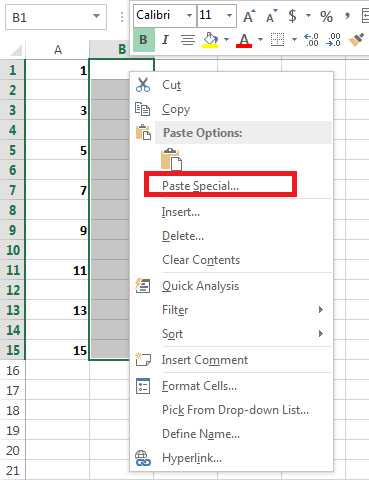Click cell containing 3 in column A
The height and width of the screenshot is (480, 369).
point(57,110)
